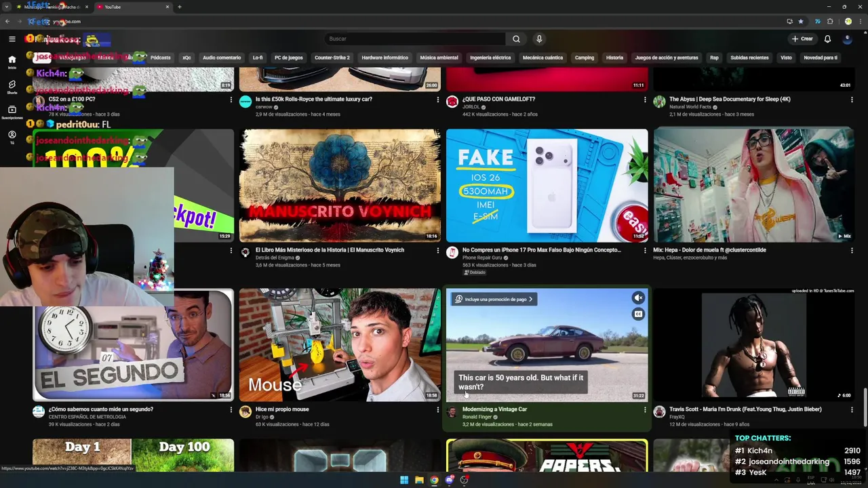Open options menu for ¿Cómo sabemos cuanto mide un segundo?
868x488 pixels.
[231, 409]
